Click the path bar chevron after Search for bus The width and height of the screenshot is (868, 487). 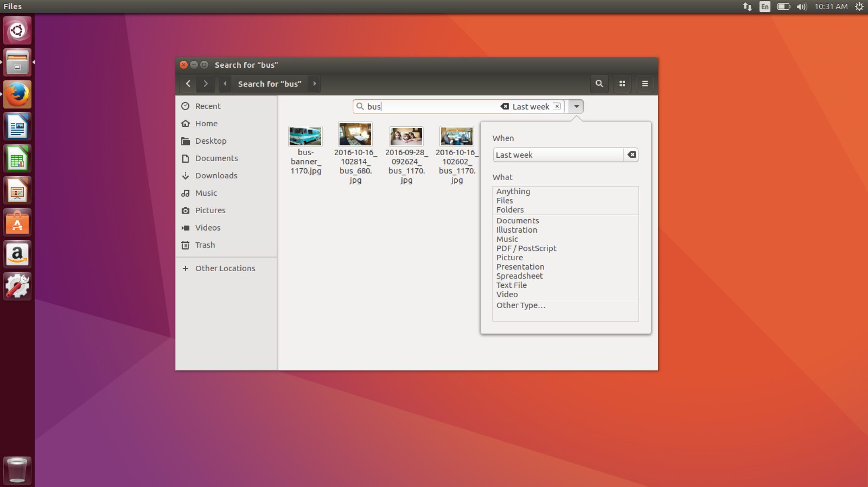coord(314,83)
